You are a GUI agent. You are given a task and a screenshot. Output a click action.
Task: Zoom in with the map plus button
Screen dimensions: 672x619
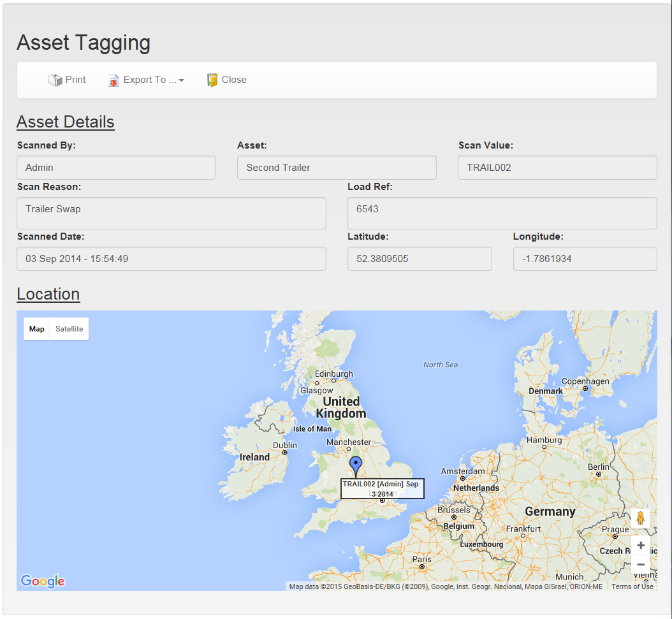coord(641,545)
